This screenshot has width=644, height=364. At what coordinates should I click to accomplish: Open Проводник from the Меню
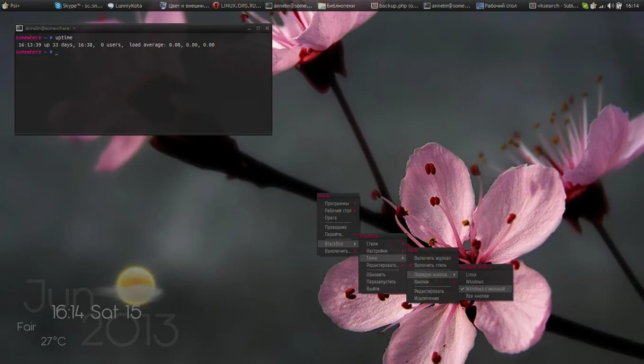click(x=338, y=227)
